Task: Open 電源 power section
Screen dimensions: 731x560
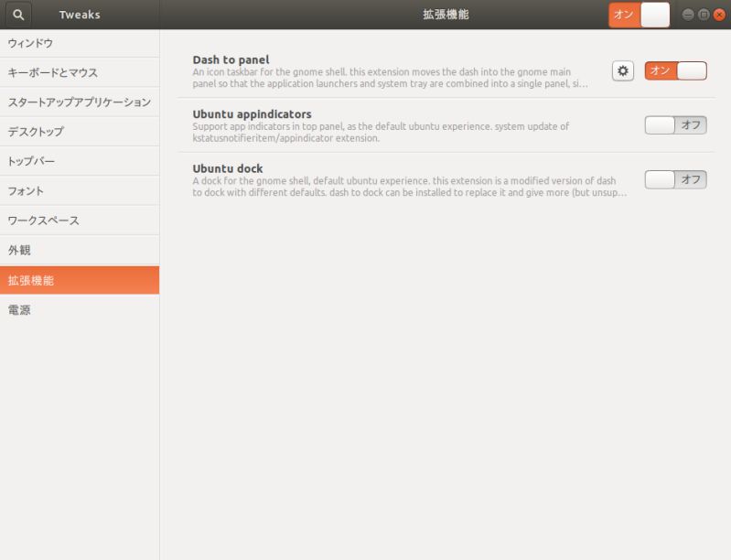Action: coord(80,310)
